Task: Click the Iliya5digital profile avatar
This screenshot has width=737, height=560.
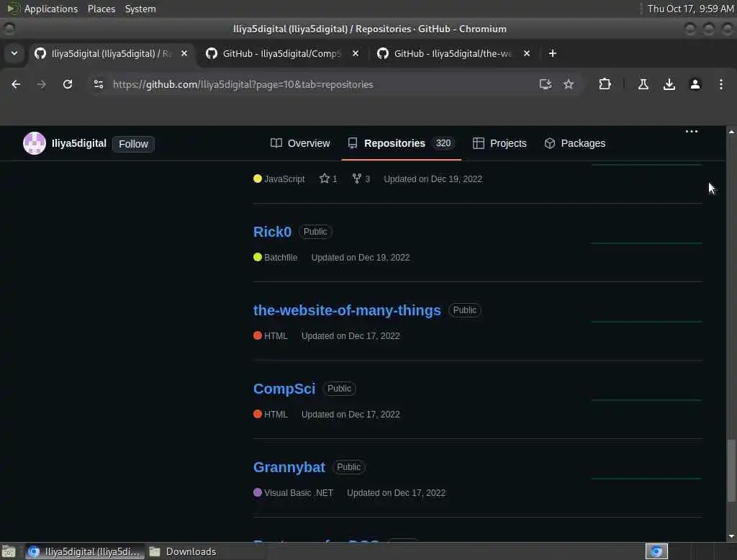Action: click(35, 143)
